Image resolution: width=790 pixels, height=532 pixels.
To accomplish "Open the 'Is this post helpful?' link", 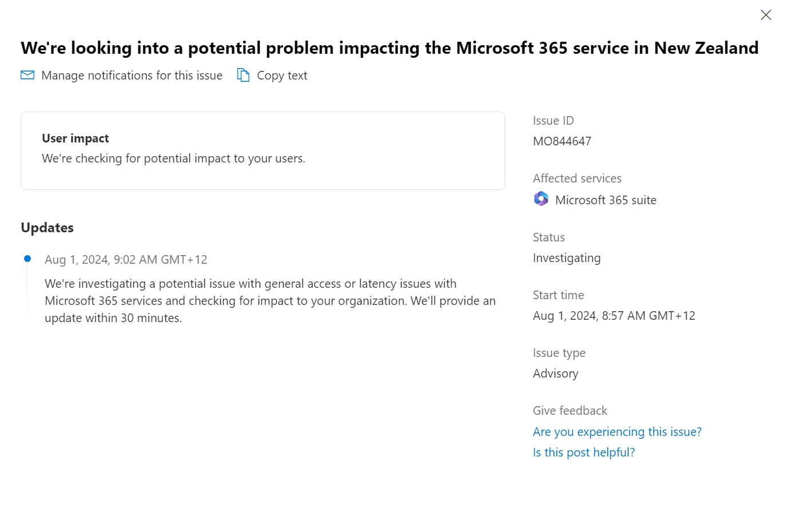I will pyautogui.click(x=583, y=452).
